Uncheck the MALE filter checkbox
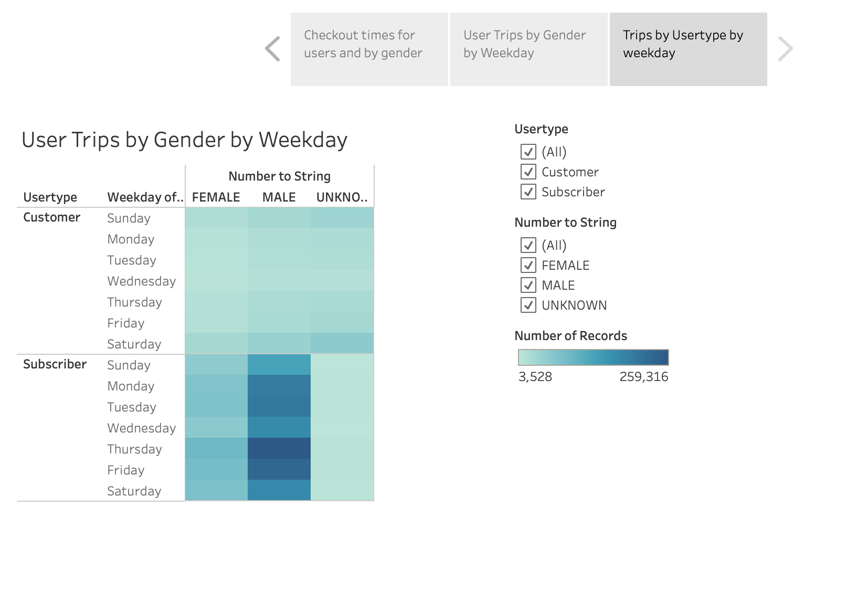The height and width of the screenshot is (613, 868). point(528,285)
